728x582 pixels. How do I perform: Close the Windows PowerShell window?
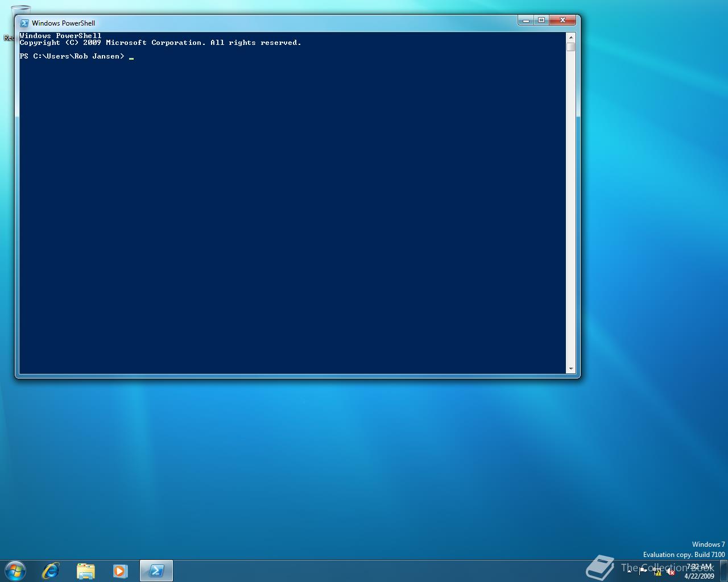pos(563,20)
